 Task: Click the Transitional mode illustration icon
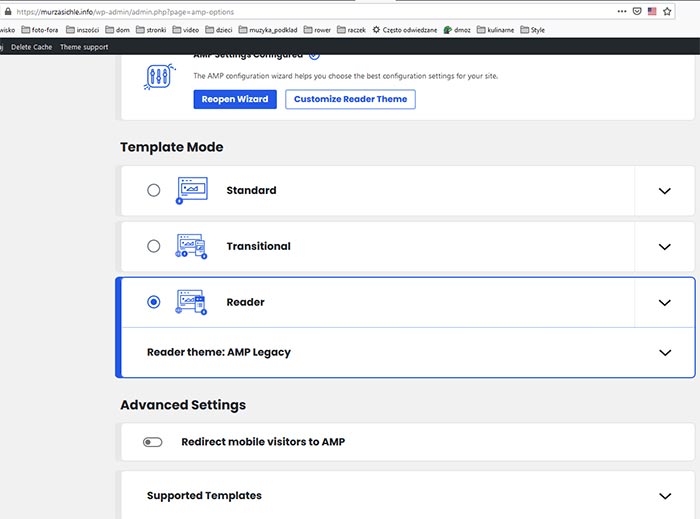click(191, 246)
